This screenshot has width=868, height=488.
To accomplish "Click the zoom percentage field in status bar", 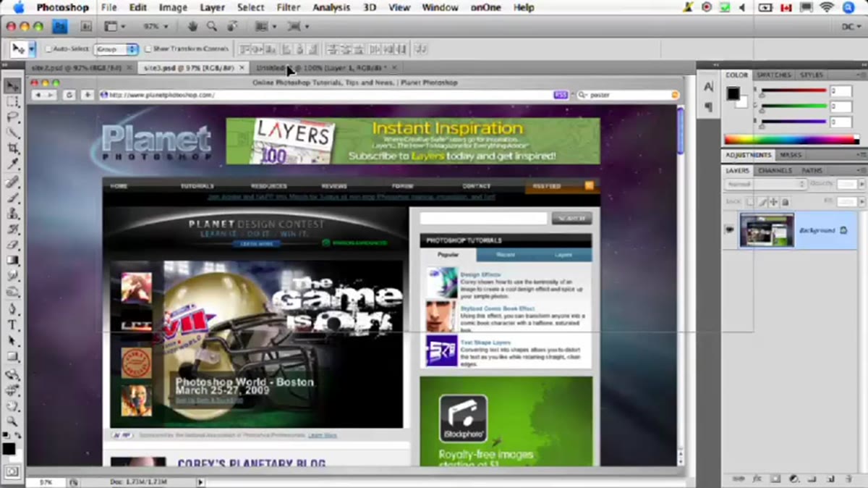I will [46, 481].
